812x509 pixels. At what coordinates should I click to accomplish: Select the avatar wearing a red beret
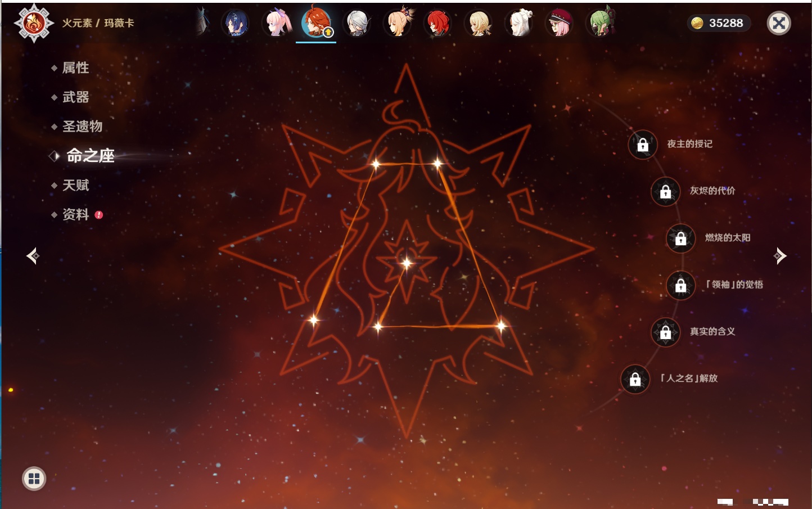560,23
